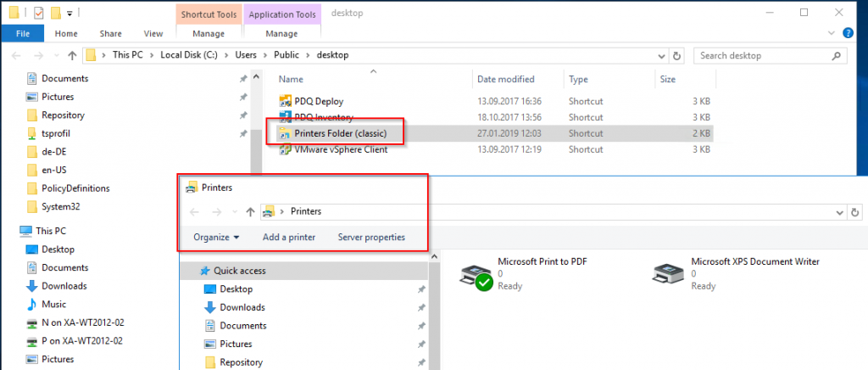Refresh the Printers window view

pyautogui.click(x=854, y=211)
